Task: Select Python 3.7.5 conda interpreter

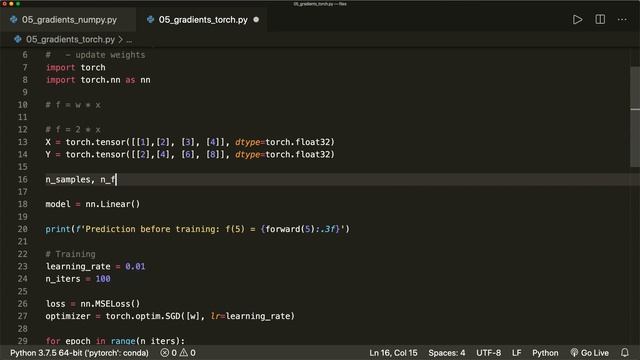Action: click(79, 353)
